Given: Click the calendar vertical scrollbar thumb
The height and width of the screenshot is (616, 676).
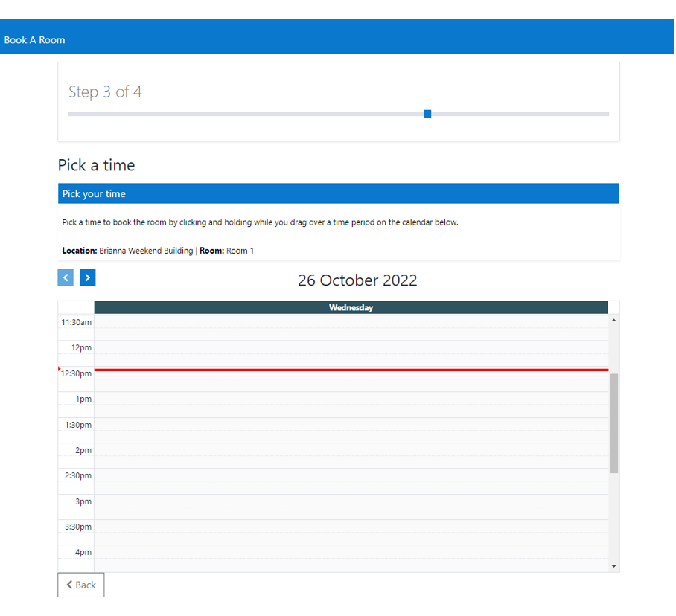Looking at the screenshot, I should 613,423.
